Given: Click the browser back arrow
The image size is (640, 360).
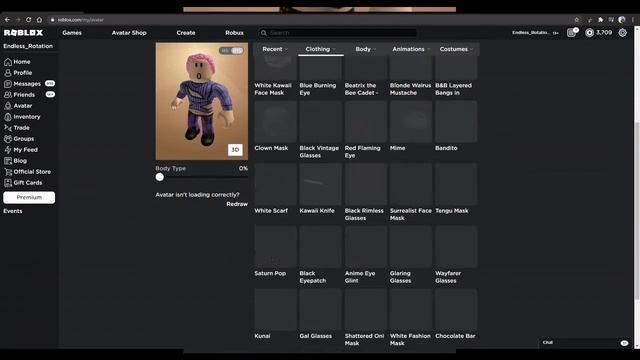Looking at the screenshot, I should tap(7, 20).
